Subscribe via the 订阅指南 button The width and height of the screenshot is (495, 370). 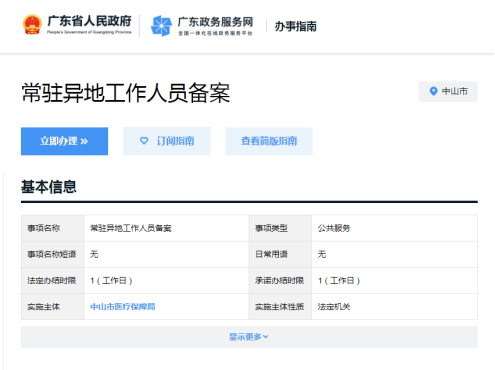(x=167, y=141)
